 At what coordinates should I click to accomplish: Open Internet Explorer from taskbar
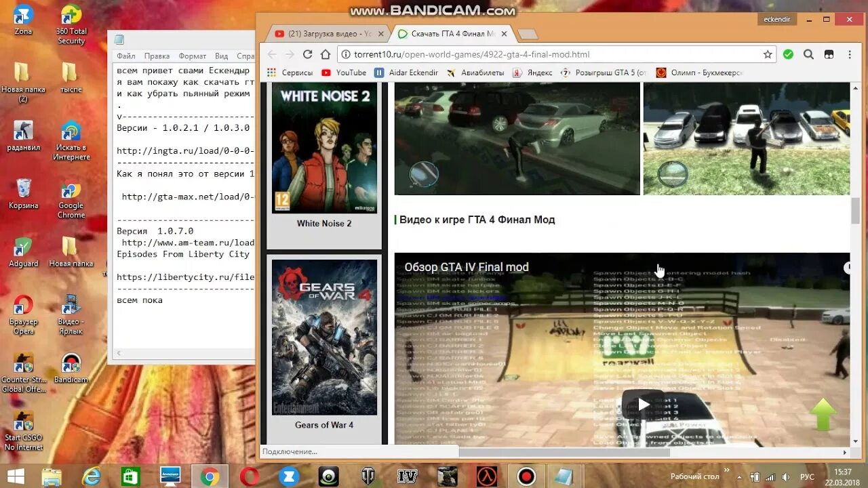[x=92, y=476]
